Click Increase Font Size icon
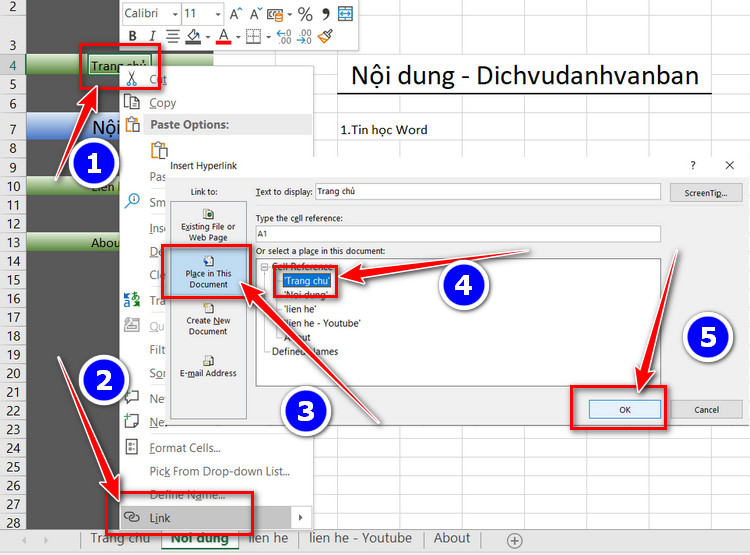The width and height of the screenshot is (750, 555). point(235,14)
